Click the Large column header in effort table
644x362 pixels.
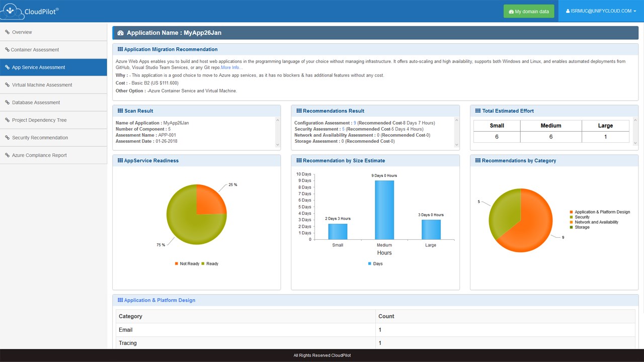(x=605, y=126)
